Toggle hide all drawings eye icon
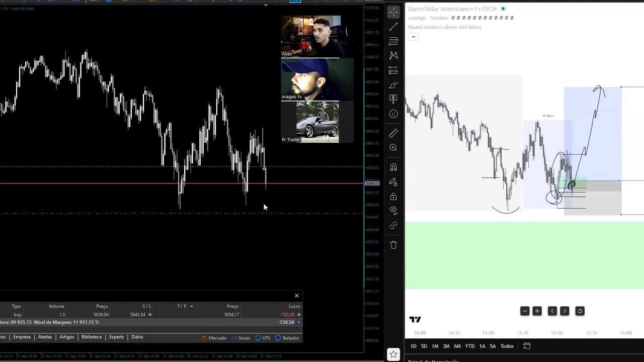This screenshot has width=644, height=362. coord(393,210)
